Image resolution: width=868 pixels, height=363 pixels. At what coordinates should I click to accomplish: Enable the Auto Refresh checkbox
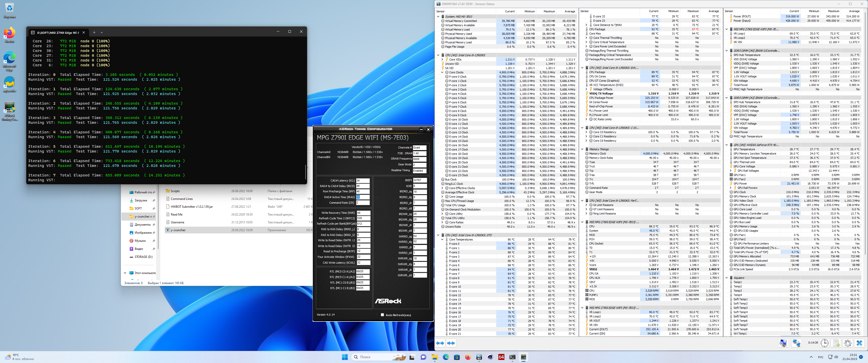(382, 315)
